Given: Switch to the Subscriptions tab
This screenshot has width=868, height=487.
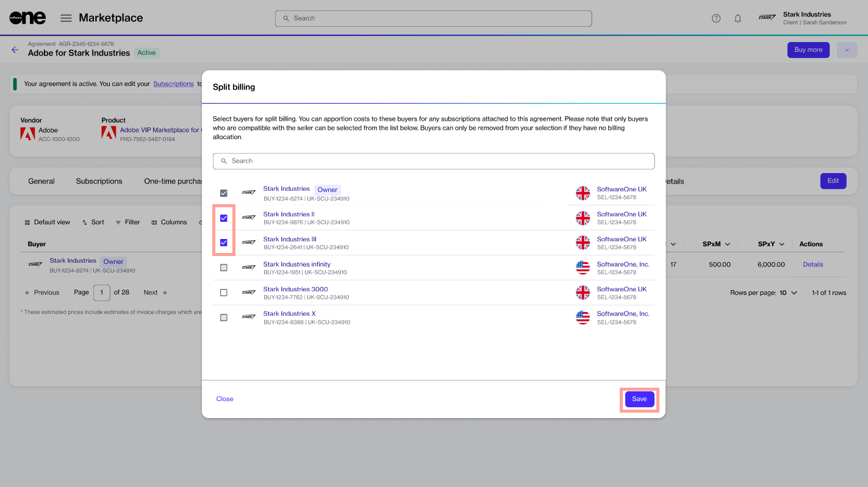Looking at the screenshot, I should (x=99, y=181).
